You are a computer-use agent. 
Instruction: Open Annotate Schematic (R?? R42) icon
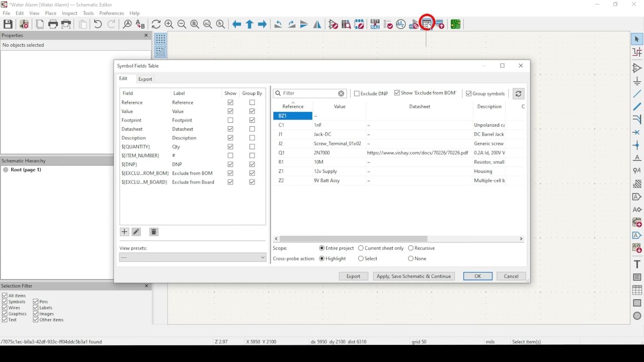pyautogui.click(x=375, y=24)
